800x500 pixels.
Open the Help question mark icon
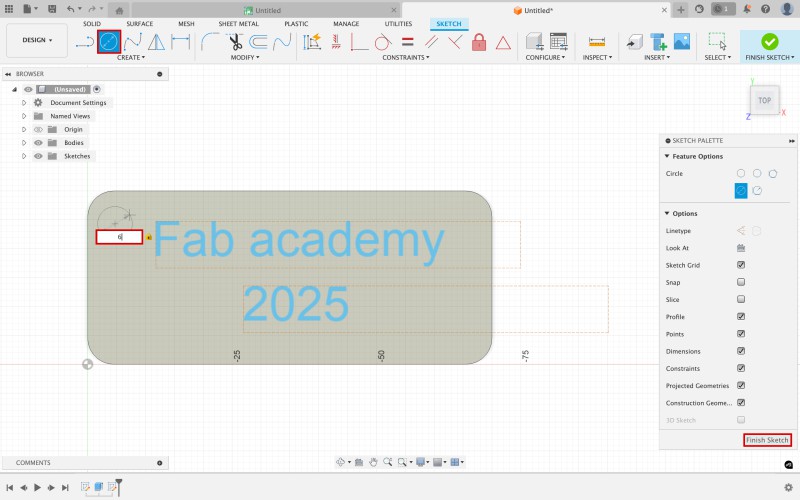765,9
